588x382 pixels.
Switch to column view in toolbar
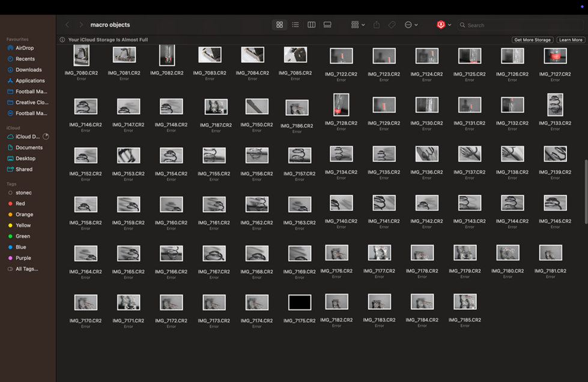(311, 25)
